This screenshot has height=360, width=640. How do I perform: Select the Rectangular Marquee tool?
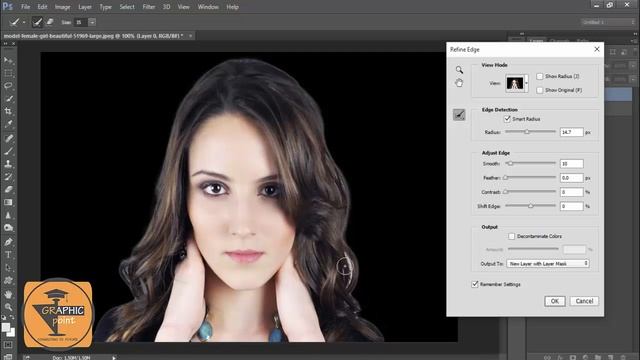tap(8, 73)
